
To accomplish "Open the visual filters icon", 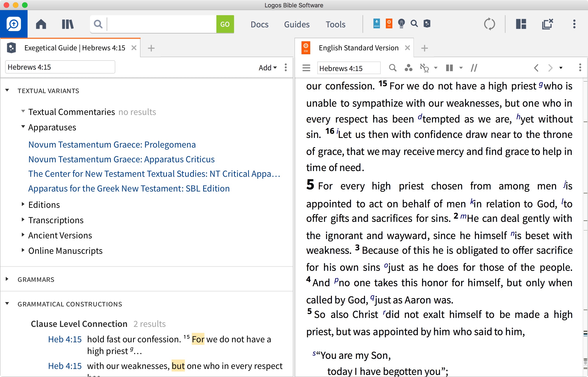I will (x=408, y=68).
